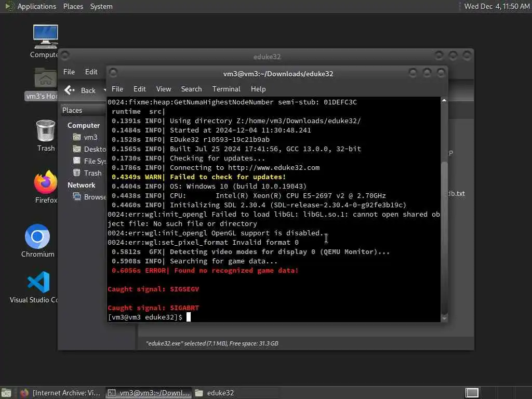Click terminal scrollbar up arrow

[444, 101]
